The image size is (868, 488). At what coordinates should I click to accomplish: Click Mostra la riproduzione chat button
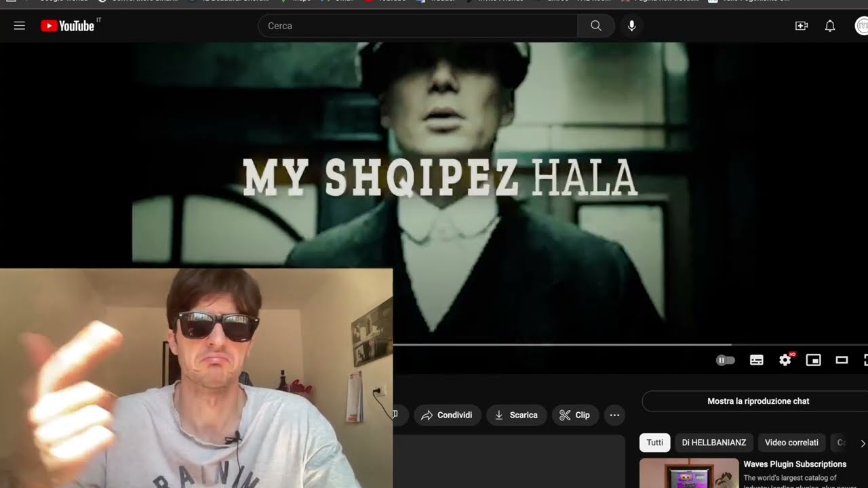[757, 401]
